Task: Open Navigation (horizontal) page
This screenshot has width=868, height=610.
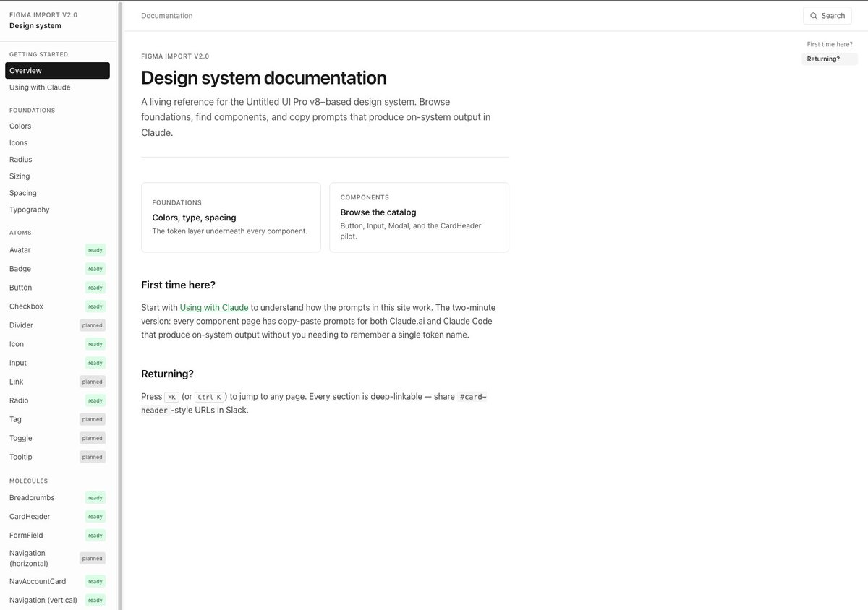Action: [x=57, y=558]
